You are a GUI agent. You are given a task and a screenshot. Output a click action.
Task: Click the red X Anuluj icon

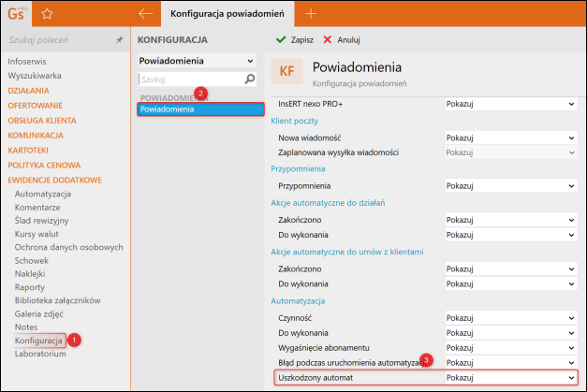pyautogui.click(x=327, y=40)
